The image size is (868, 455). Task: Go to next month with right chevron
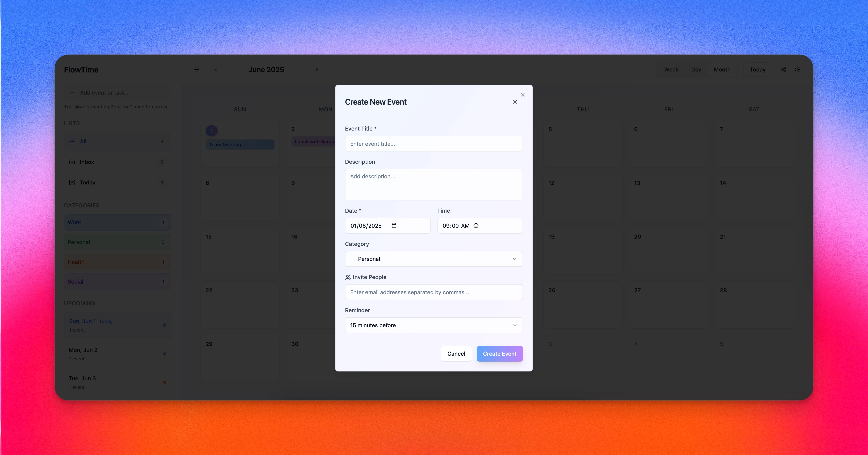pos(317,69)
